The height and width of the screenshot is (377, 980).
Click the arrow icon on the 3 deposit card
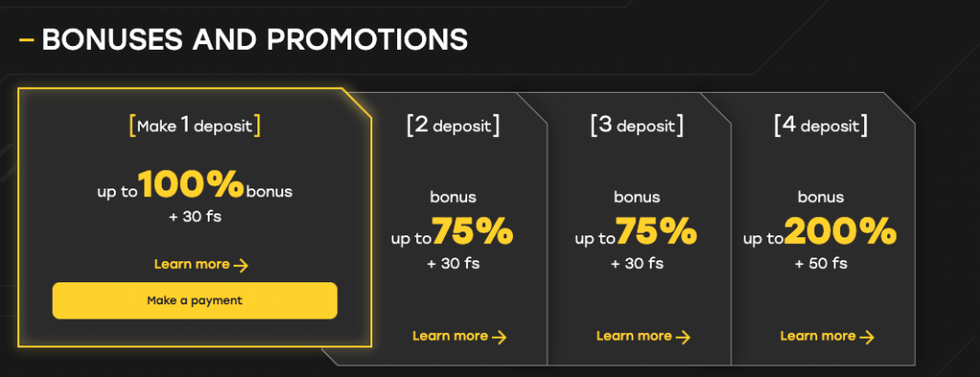682,338
